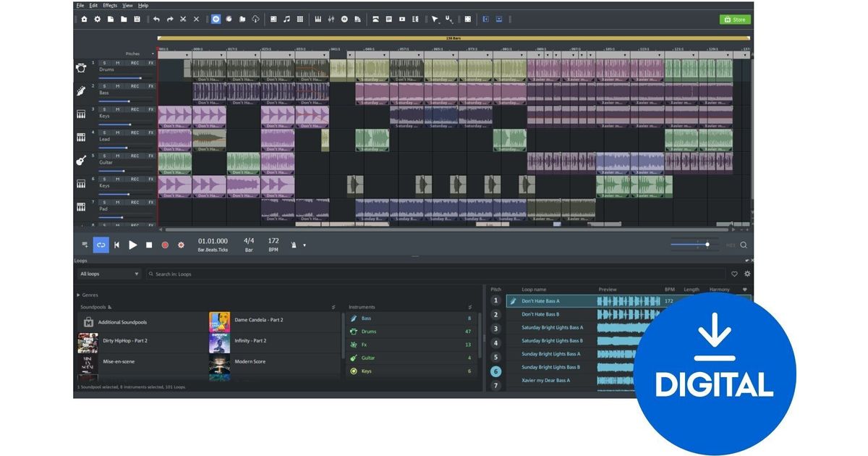
Task: Click the Stop button in transport bar
Action: coord(149,245)
